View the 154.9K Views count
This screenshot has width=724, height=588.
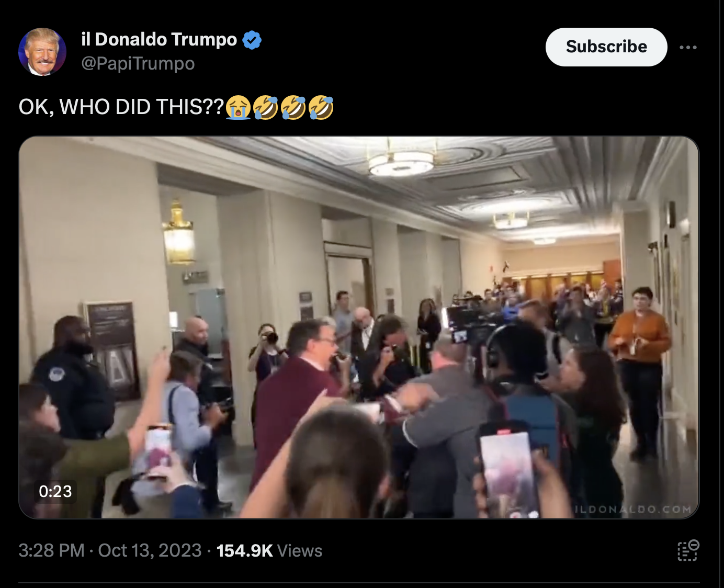pyautogui.click(x=269, y=550)
